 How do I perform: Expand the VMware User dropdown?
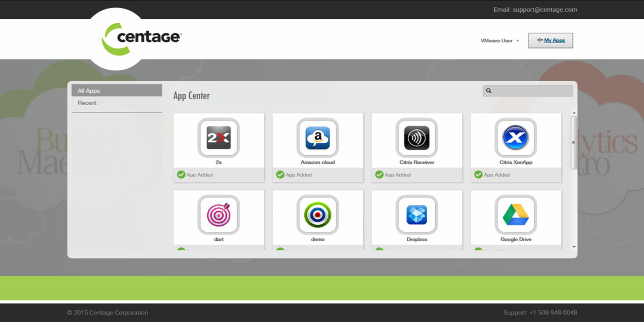[500, 41]
